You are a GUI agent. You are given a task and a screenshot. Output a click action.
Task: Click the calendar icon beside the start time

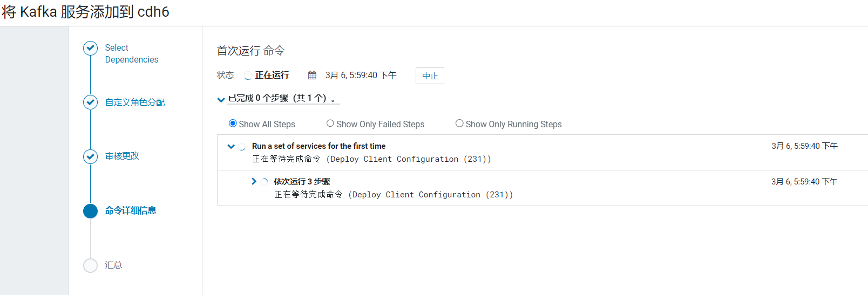(312, 75)
